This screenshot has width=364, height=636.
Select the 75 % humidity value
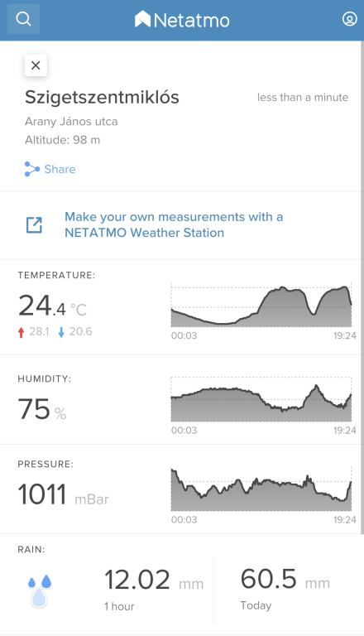[x=42, y=409]
